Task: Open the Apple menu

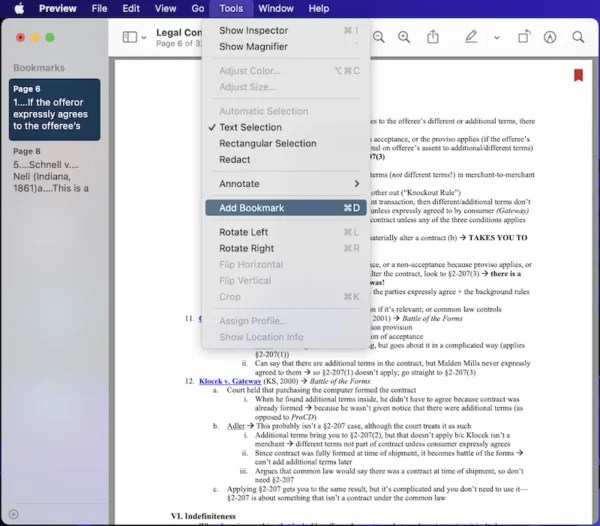Action: point(19,8)
